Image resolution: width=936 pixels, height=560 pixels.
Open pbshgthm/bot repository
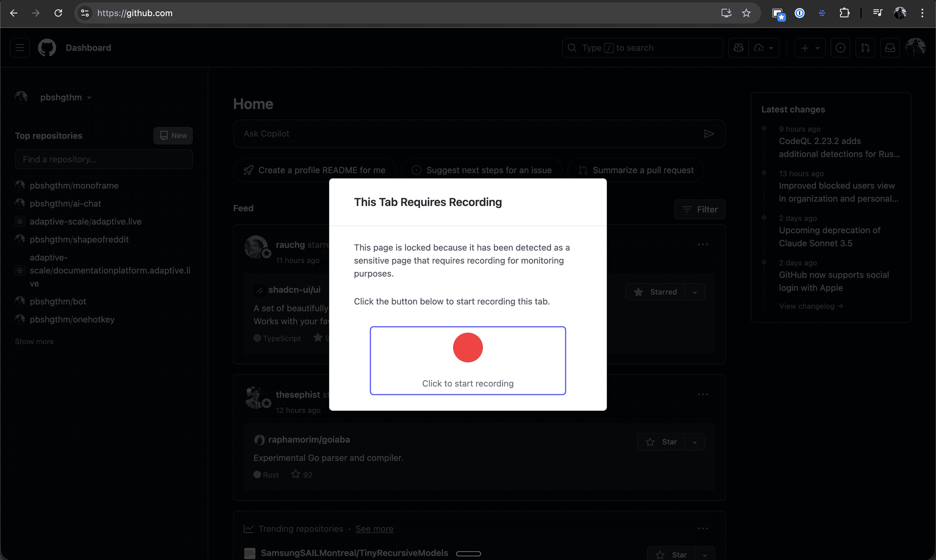pos(58,302)
